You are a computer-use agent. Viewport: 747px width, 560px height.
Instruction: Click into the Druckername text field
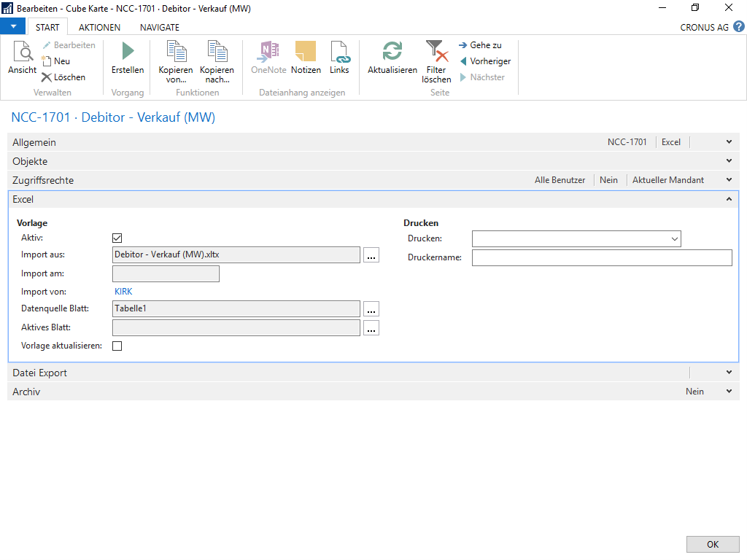click(601, 257)
